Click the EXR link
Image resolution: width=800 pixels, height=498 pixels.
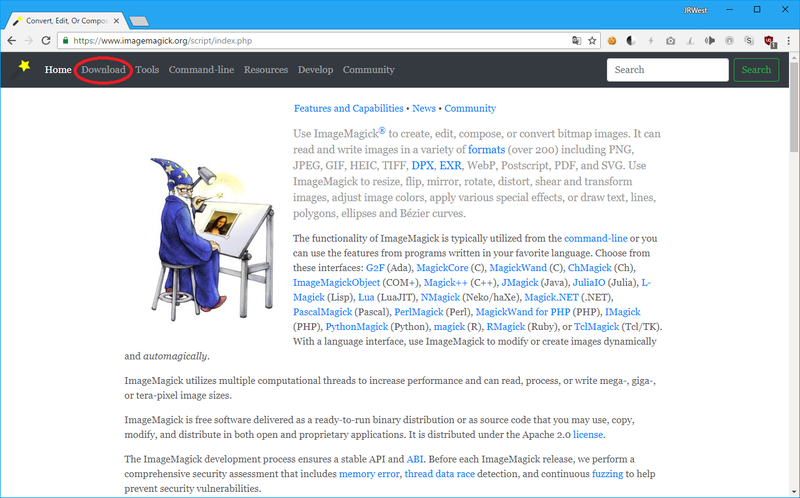tap(451, 165)
